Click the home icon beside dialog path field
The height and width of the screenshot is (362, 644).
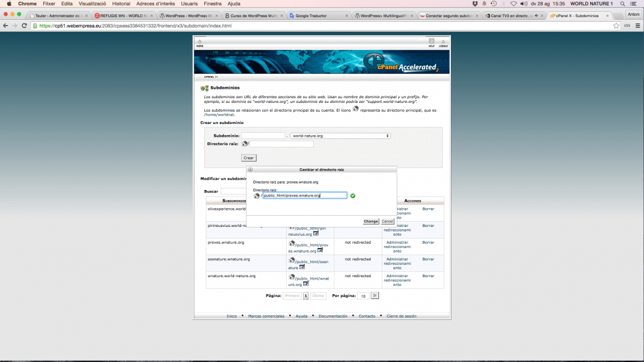[256, 196]
